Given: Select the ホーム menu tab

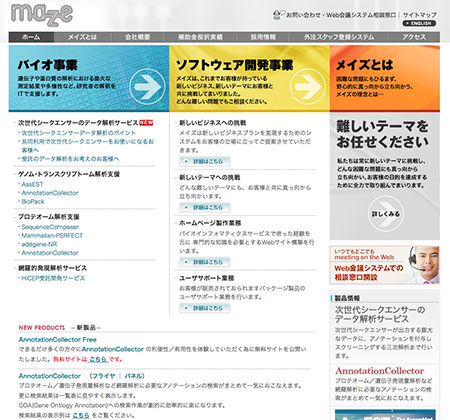Looking at the screenshot, I should (31, 37).
